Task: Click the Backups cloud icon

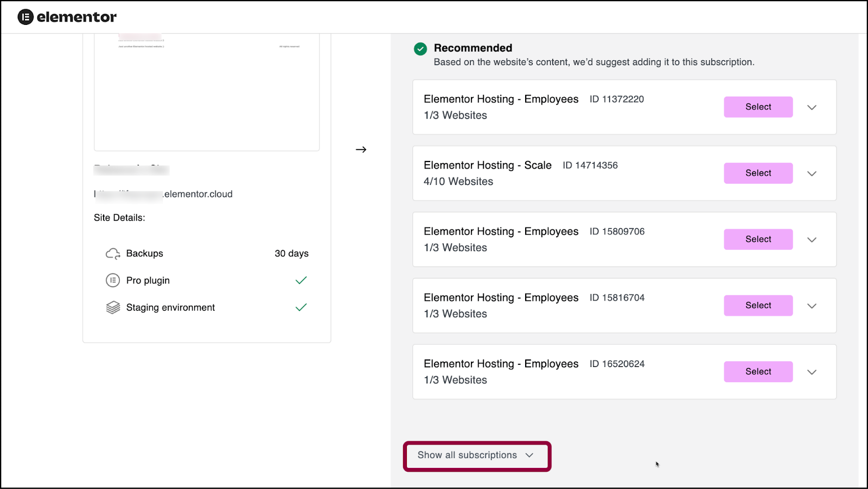Action: (x=113, y=254)
